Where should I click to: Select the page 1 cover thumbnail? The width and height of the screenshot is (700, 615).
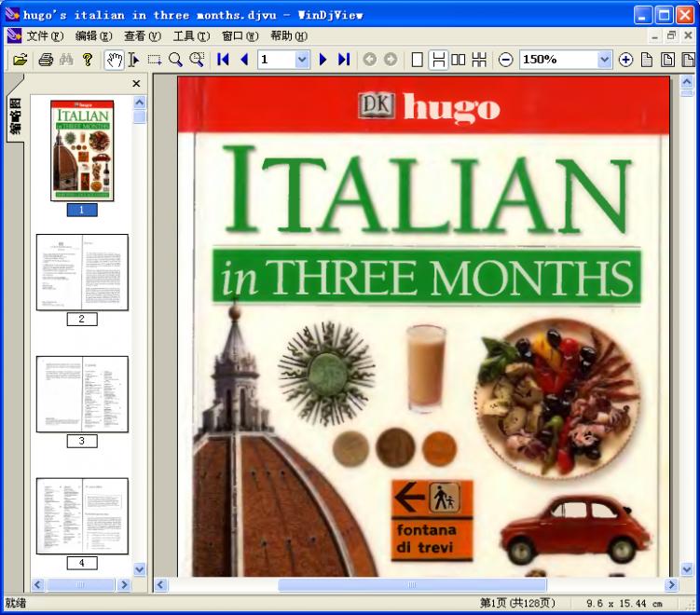pyautogui.click(x=82, y=150)
